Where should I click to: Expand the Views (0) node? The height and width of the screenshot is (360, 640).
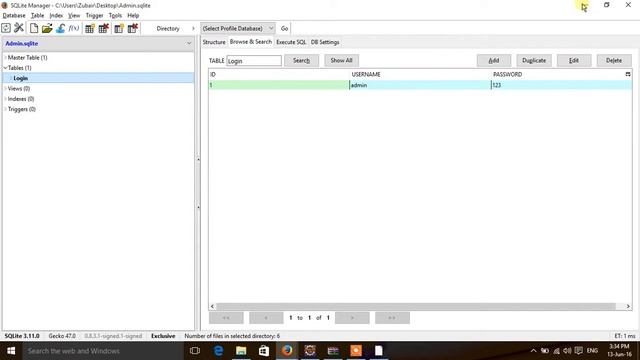(x=5, y=89)
